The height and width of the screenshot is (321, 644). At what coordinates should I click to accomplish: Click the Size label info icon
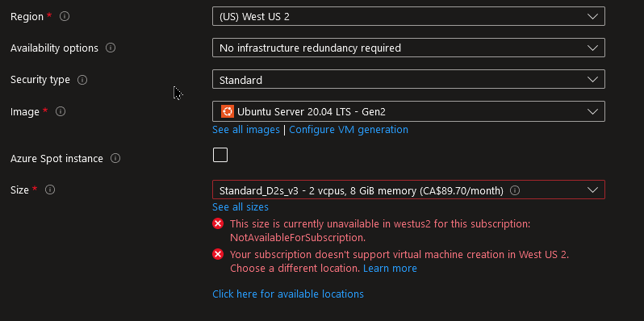[x=50, y=190]
